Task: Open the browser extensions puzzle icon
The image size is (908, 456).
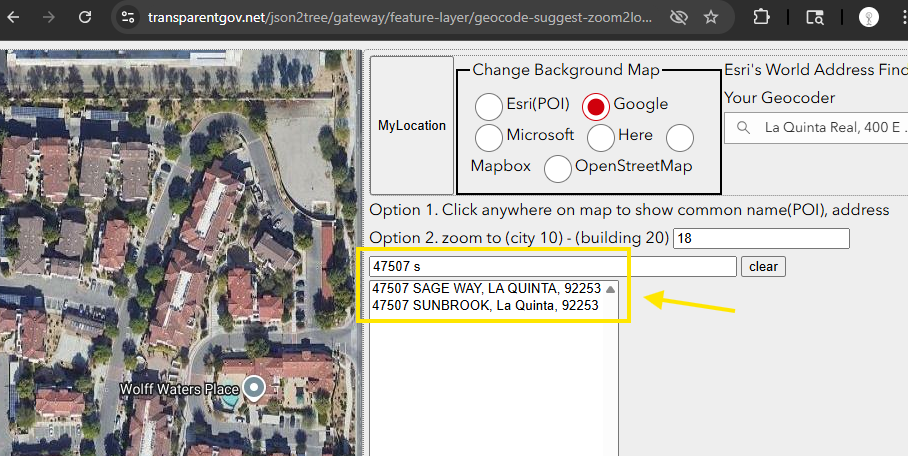Action: 762,17
